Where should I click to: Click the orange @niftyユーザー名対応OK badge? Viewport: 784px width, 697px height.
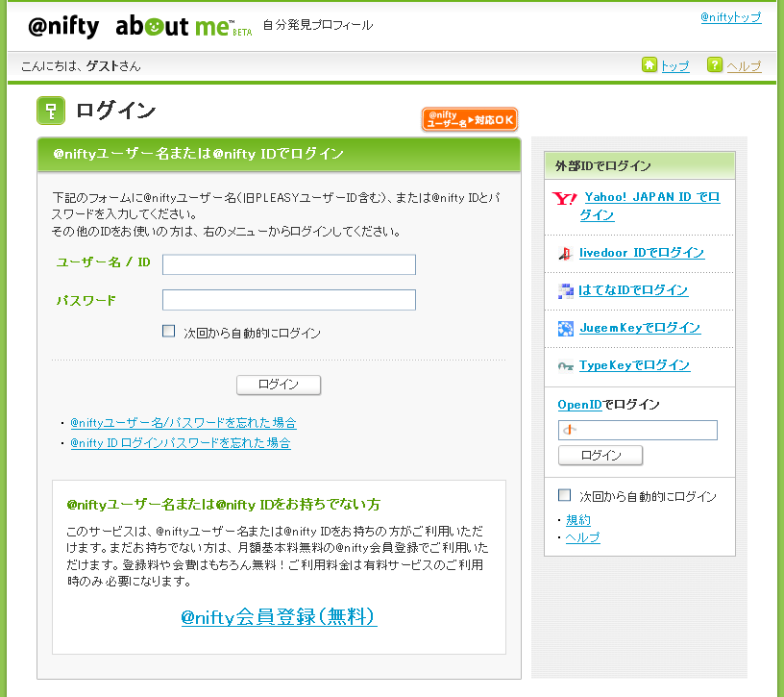pos(469,119)
